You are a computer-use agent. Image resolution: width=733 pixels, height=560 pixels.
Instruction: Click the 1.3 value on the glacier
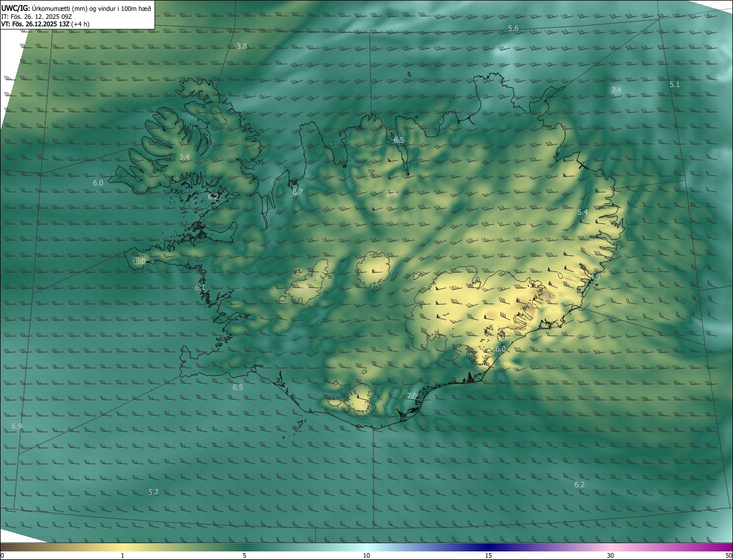tap(378, 269)
